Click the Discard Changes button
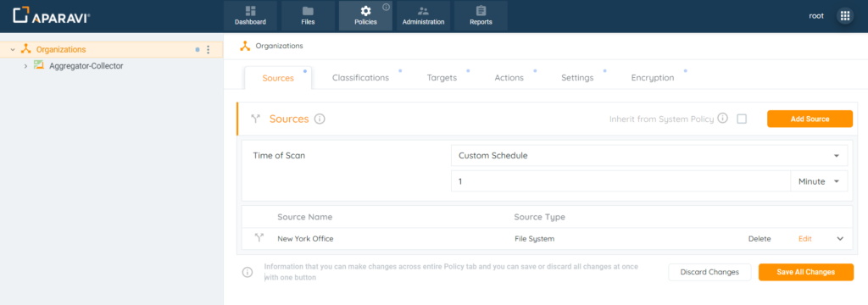Screen dimensions: 868x305 click(709, 272)
